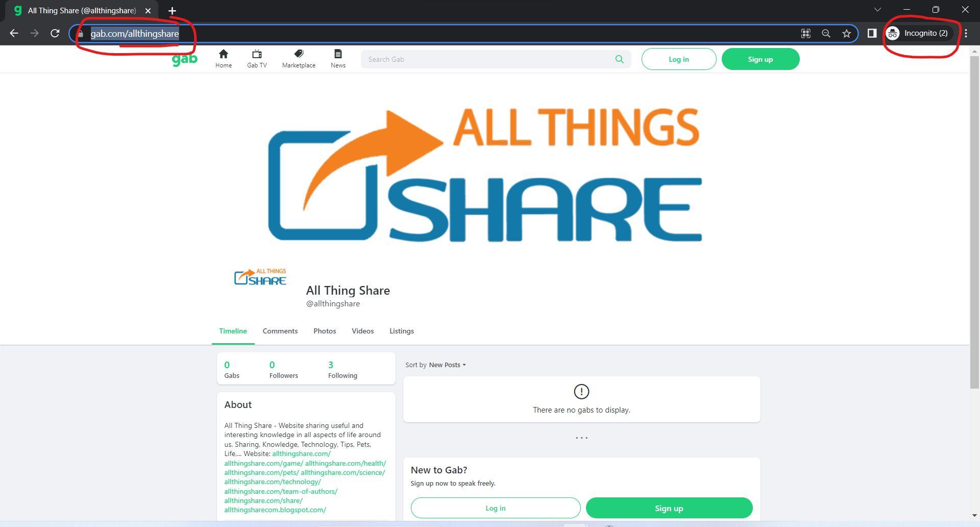The height and width of the screenshot is (527, 980).
Task: Switch to the Listings tab
Action: (402, 331)
